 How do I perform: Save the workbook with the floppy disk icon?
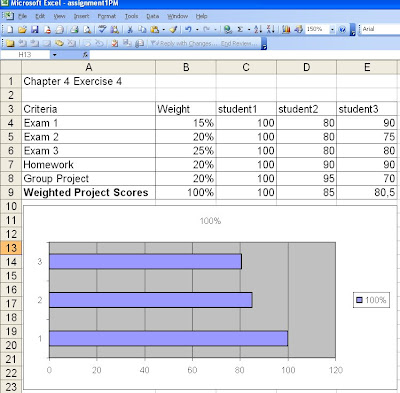[35, 30]
